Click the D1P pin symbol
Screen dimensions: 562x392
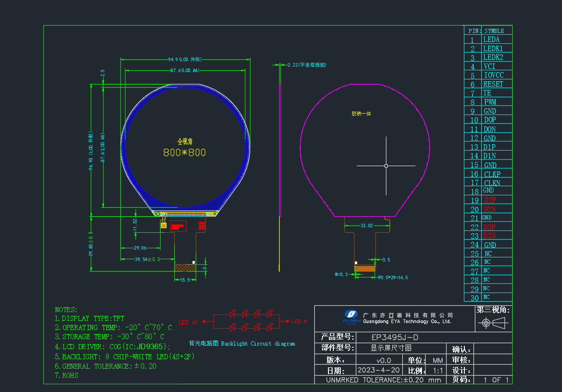click(x=489, y=147)
